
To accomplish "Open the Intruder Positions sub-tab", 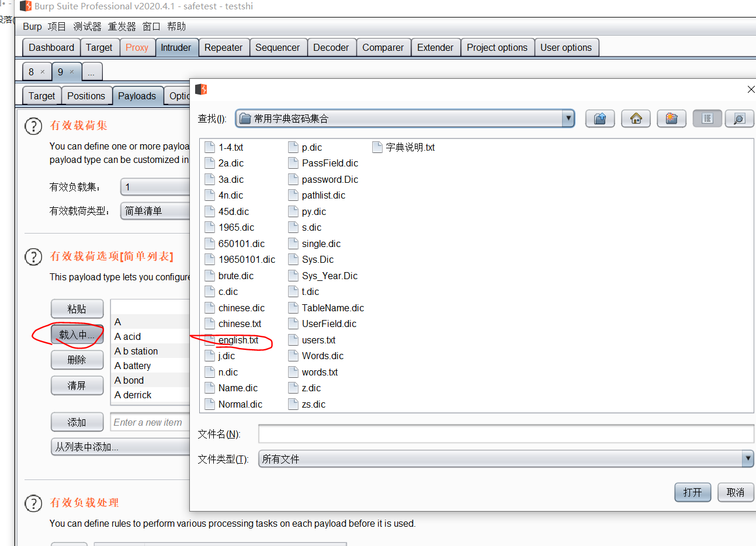I will (86, 96).
